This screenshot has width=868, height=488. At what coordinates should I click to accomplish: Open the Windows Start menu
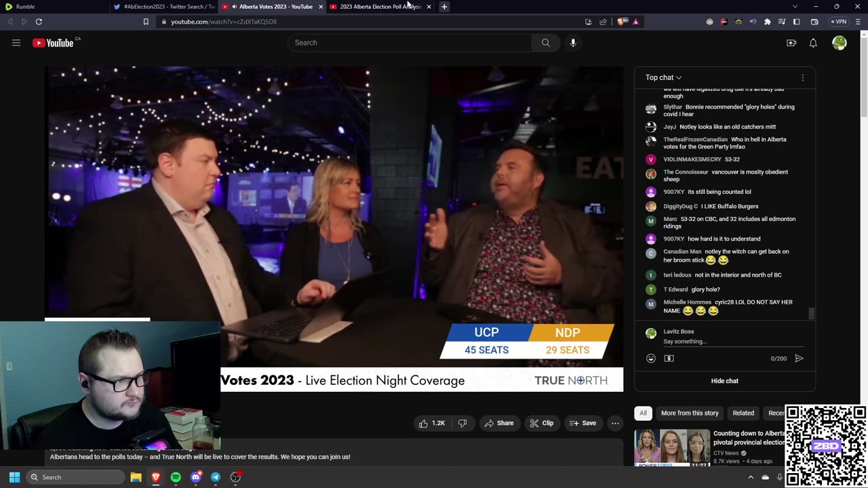(14, 477)
